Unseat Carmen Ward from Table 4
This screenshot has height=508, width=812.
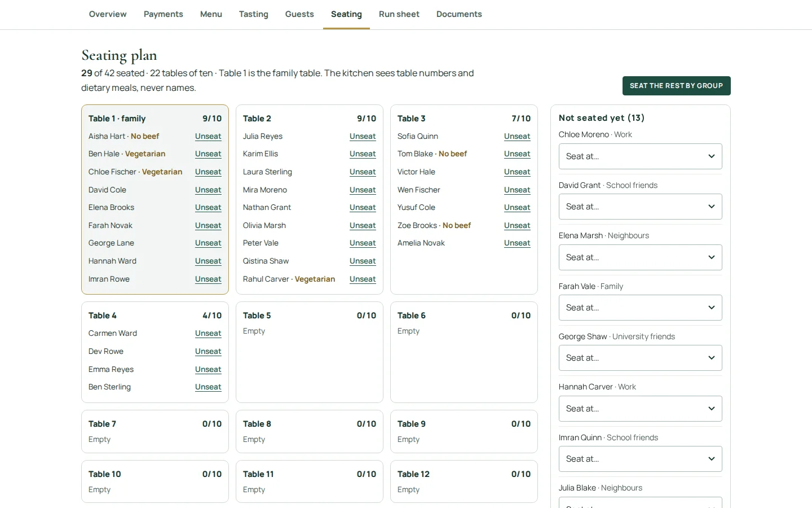click(208, 333)
